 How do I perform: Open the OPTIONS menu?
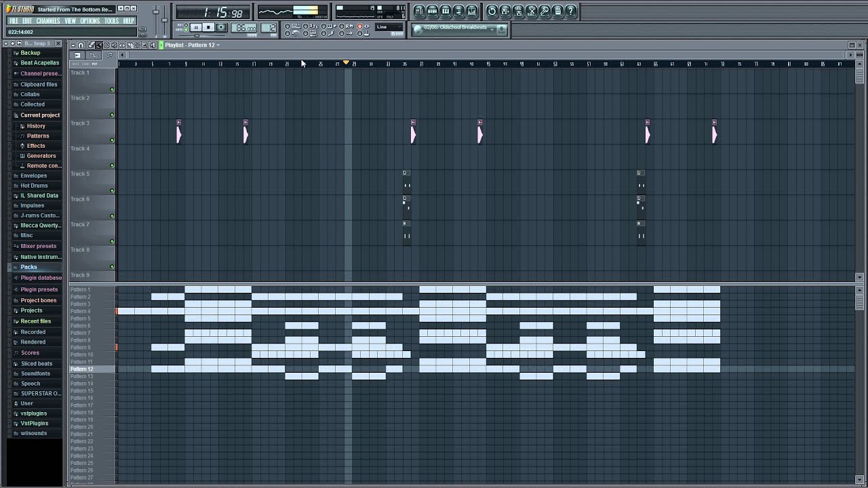[x=90, y=21]
